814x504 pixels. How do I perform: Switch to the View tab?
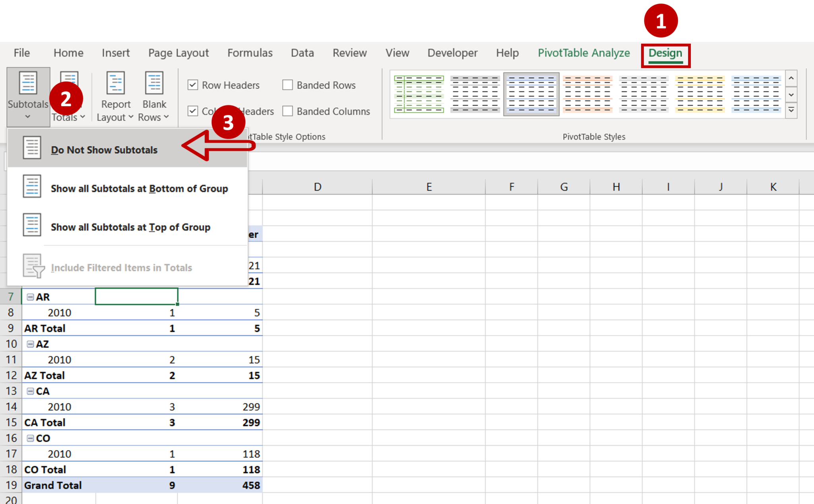point(397,53)
